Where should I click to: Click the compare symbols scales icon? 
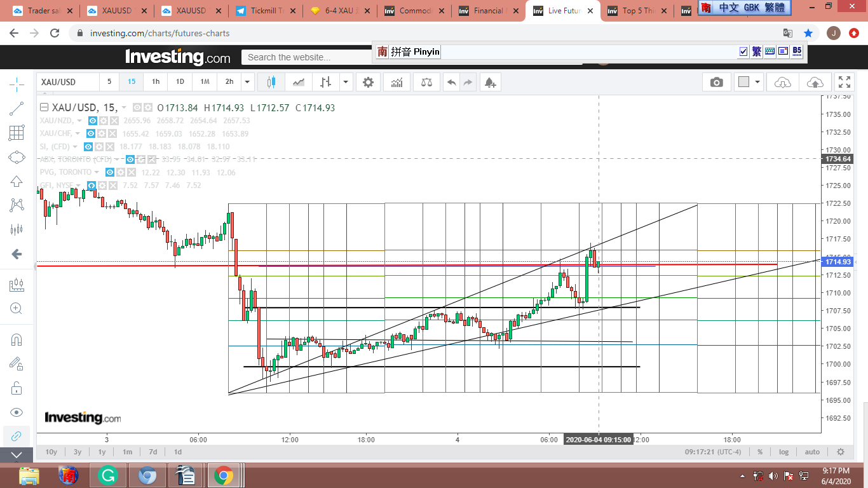426,82
